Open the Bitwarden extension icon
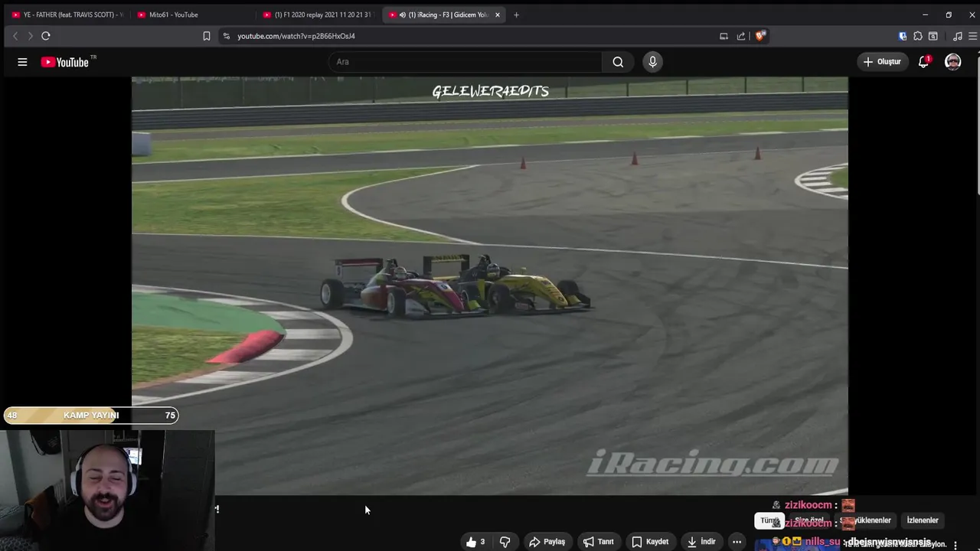 (x=903, y=36)
